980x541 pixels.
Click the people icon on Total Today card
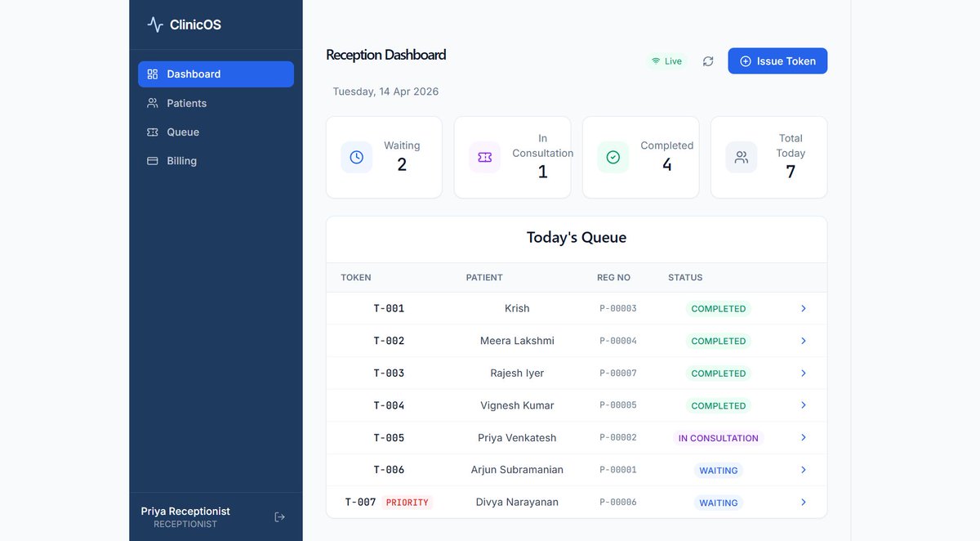click(x=741, y=156)
